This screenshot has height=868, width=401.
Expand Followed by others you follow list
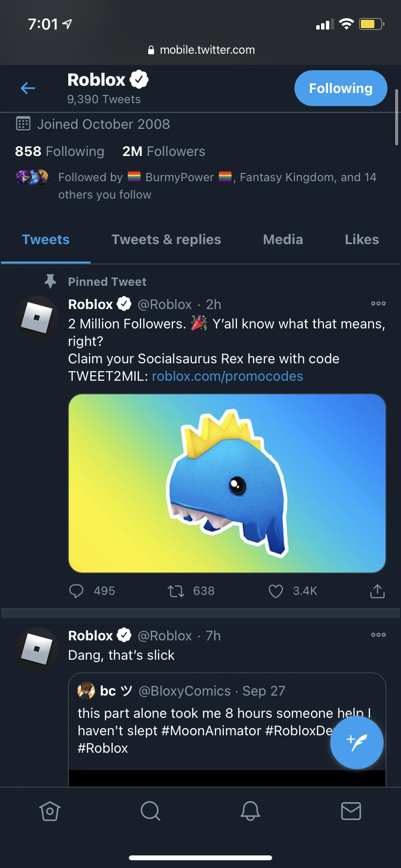tap(194, 186)
